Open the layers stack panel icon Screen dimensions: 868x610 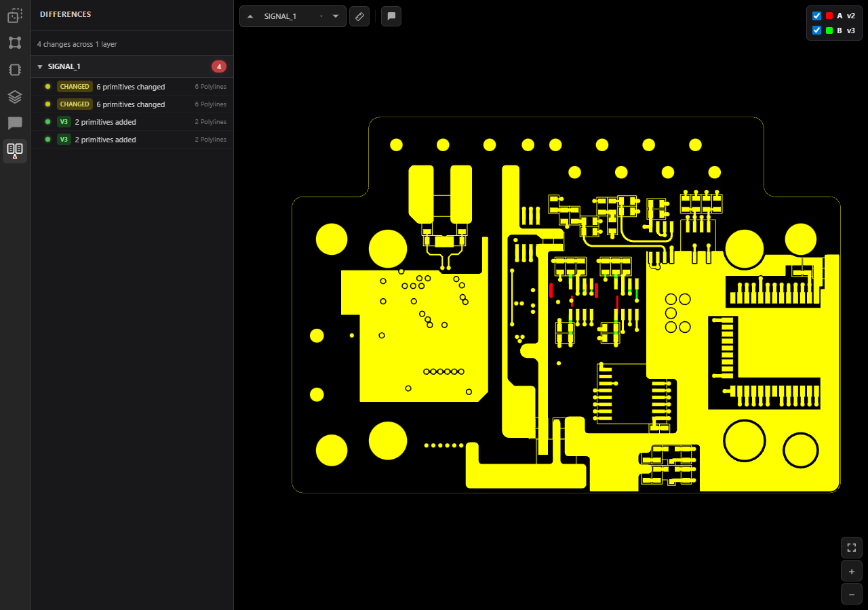[15, 97]
